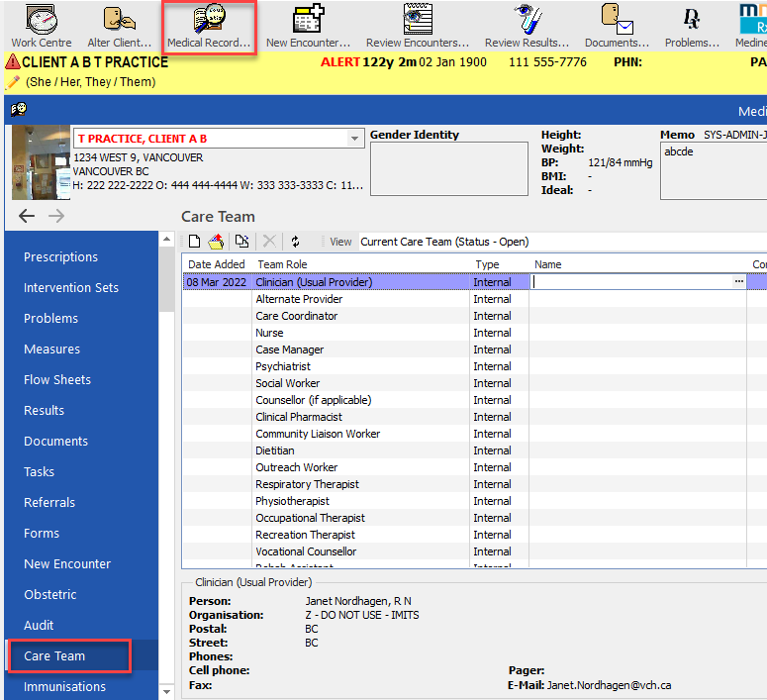Open Intervention Sets in sidebar
The height and width of the screenshot is (700, 767).
[x=71, y=288]
